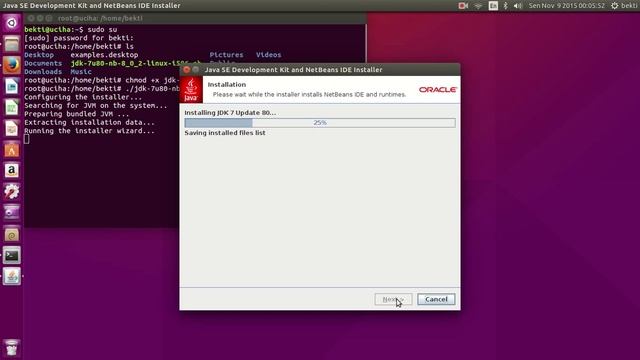Minimize the Java installer window
The height and width of the screenshot is (360, 640).
(x=196, y=70)
